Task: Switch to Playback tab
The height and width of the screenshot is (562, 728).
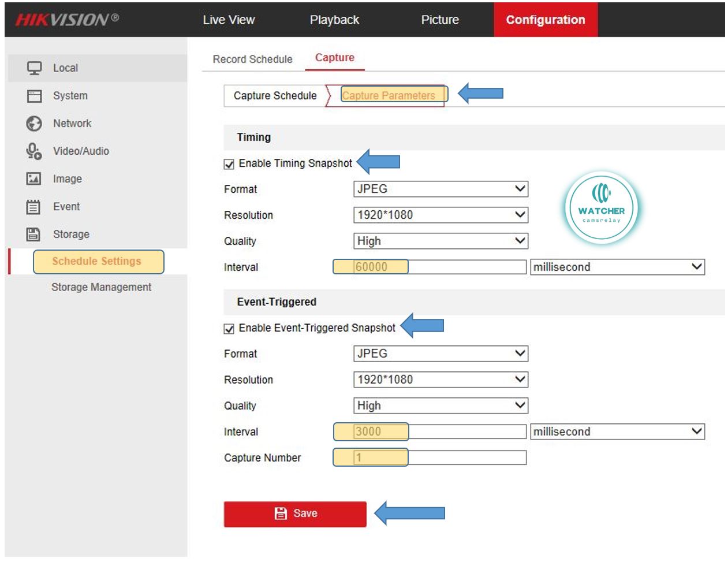Action: (x=334, y=20)
